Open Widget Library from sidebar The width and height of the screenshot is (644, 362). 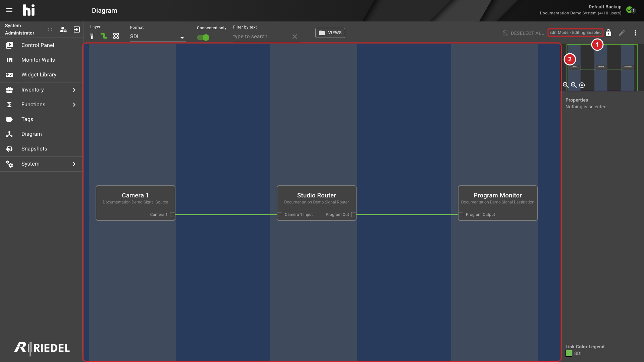click(41, 75)
